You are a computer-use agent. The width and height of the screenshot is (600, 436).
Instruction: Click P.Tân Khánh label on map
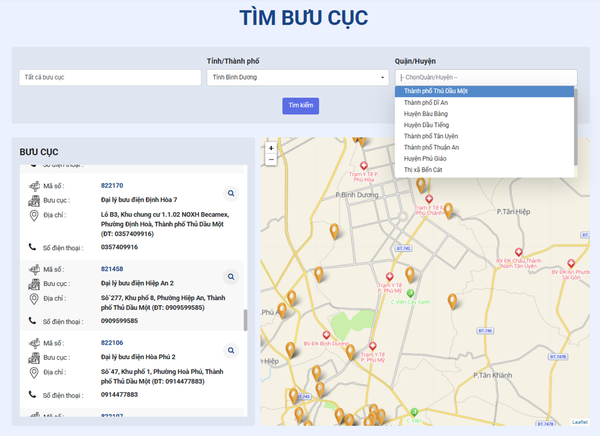coord(492,375)
